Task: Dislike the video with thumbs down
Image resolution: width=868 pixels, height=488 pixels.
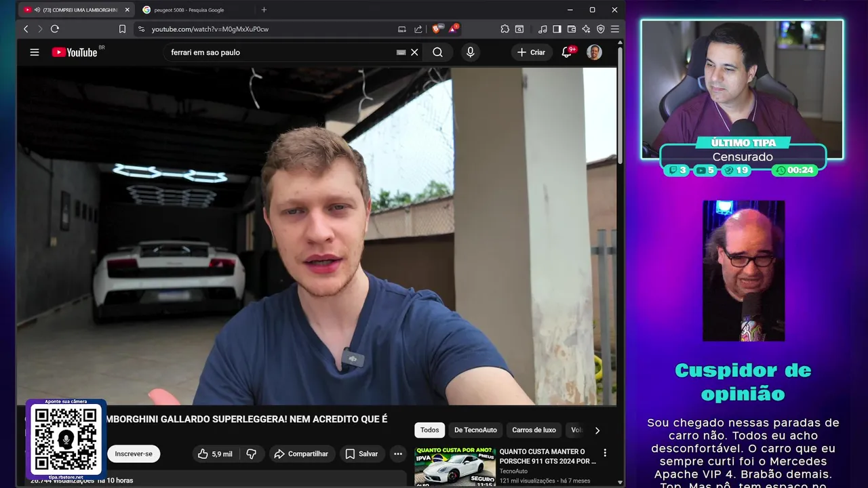Action: pyautogui.click(x=251, y=453)
